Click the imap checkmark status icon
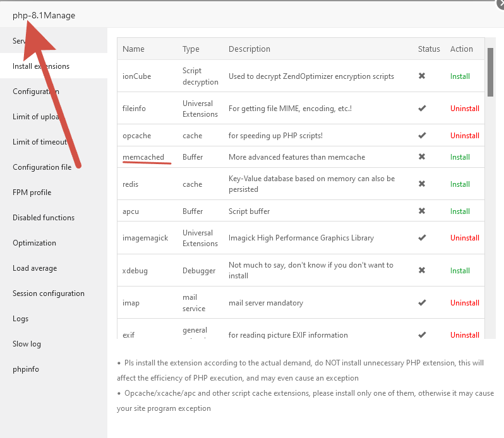 (422, 303)
